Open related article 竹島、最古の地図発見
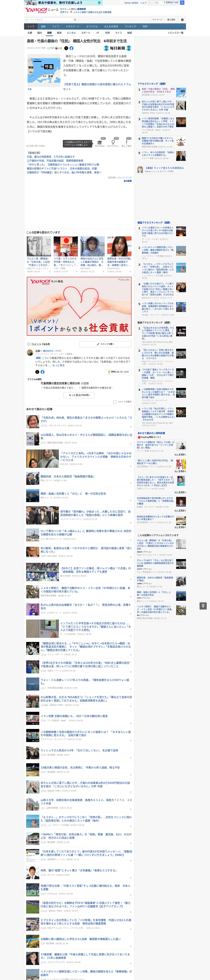210x980 pixels. 51,157
